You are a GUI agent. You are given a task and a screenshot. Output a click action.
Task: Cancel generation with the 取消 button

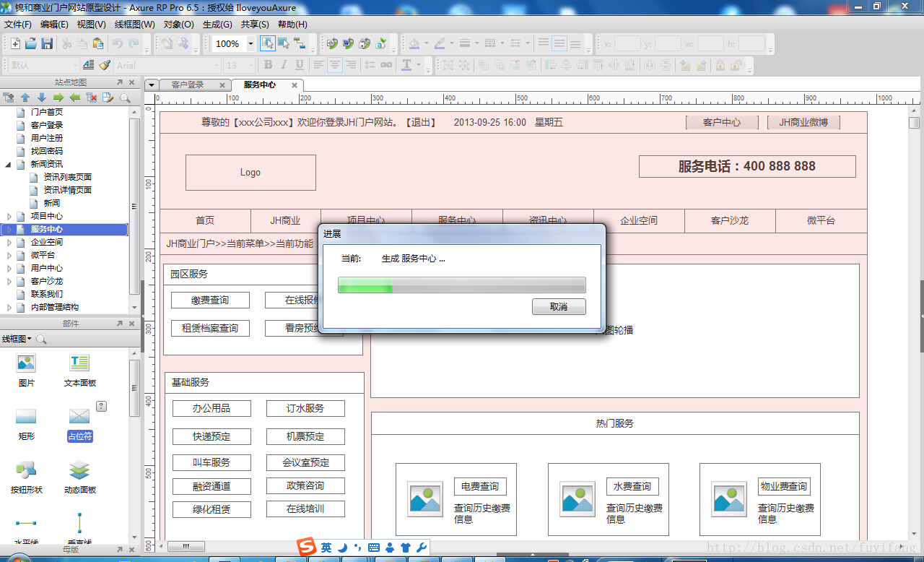click(559, 307)
